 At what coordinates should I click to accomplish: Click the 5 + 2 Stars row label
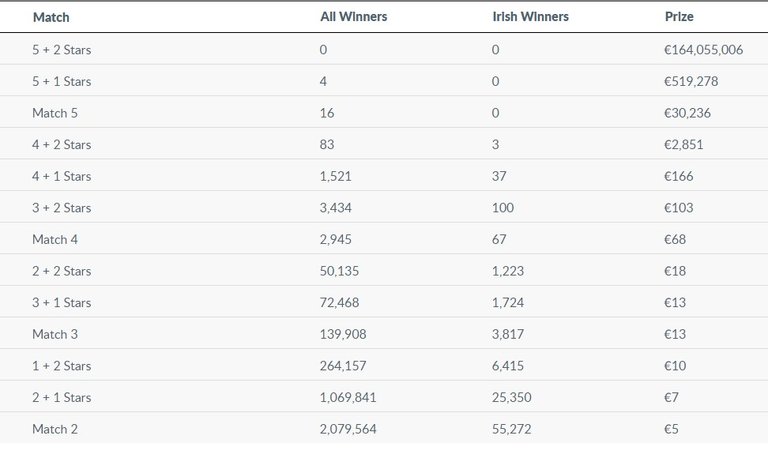click(x=62, y=49)
